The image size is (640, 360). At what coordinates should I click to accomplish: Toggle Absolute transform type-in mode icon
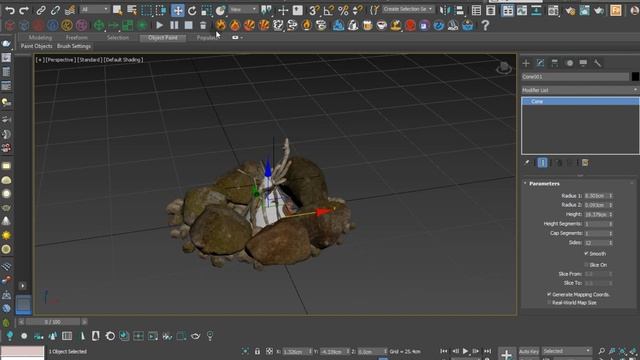pos(269,351)
